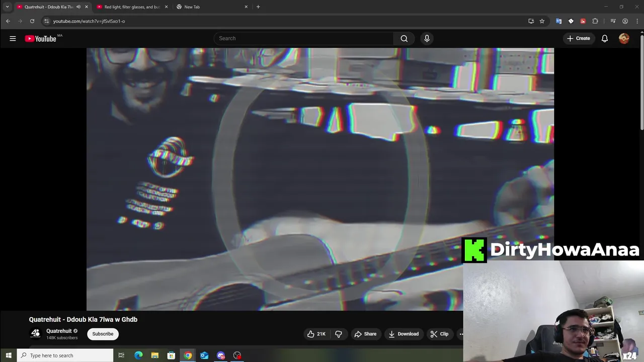Focus Chrome on the taskbar

pos(188,355)
